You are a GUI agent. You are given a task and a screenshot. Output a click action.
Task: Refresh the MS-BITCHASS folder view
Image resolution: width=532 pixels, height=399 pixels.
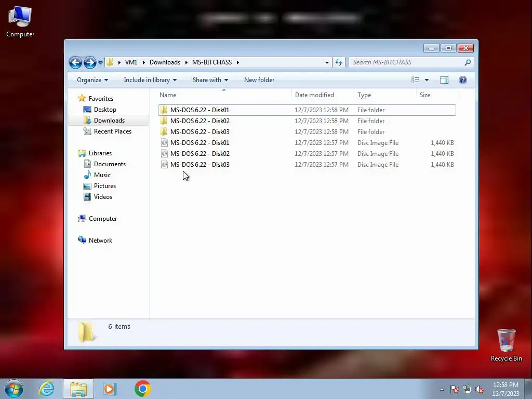coord(339,62)
